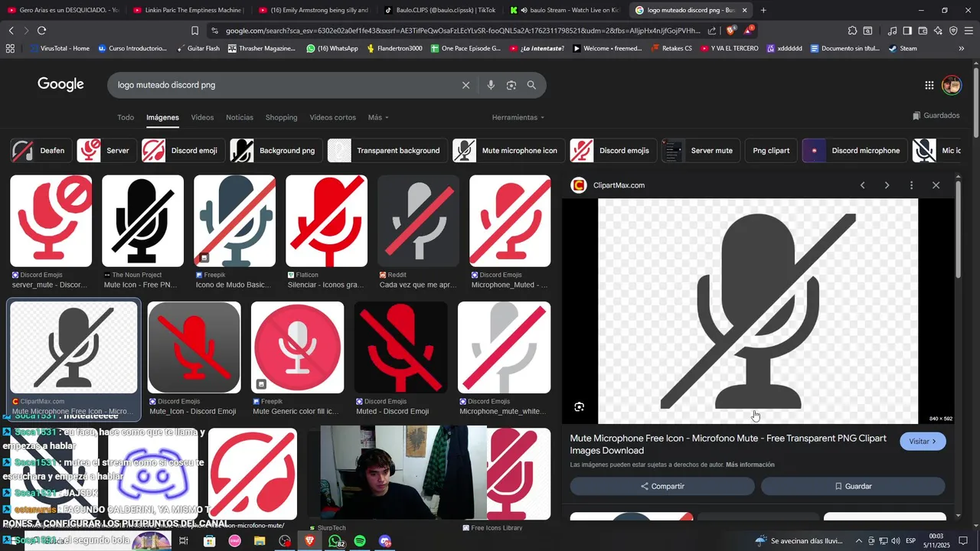
Task: Switch to the Noticias results tab
Action: point(240,117)
